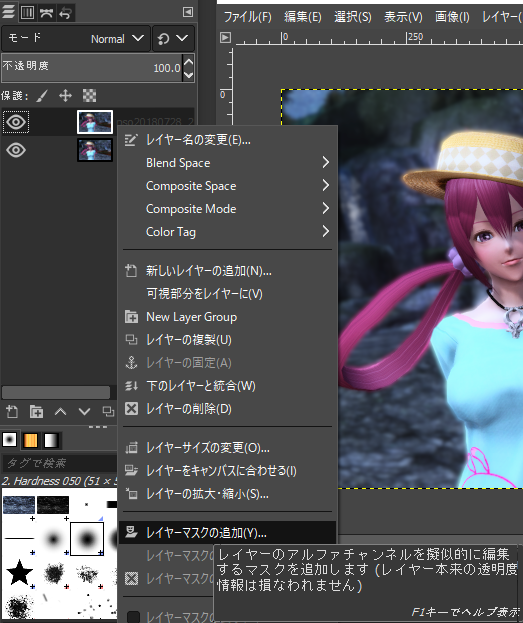Choose レイヤーの複製(U) menu entry
The image size is (523, 623).
coord(227,340)
